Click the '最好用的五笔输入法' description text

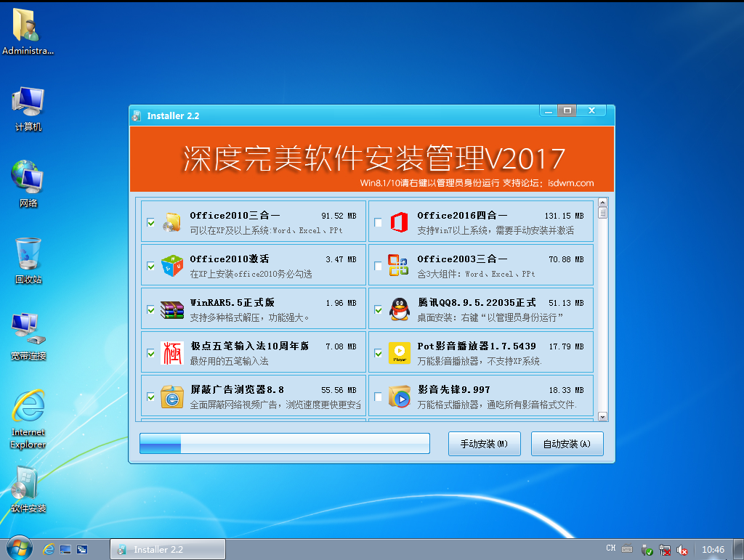click(x=229, y=361)
